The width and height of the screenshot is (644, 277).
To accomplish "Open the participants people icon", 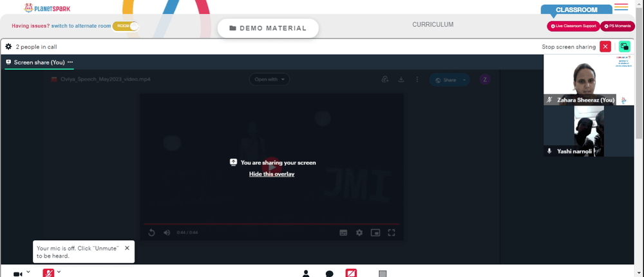I will 305,273.
